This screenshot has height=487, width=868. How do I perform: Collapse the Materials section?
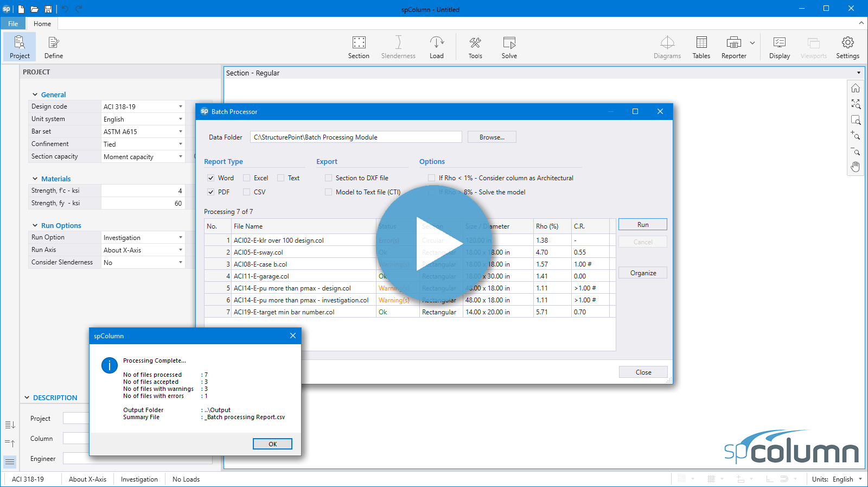[35, 179]
